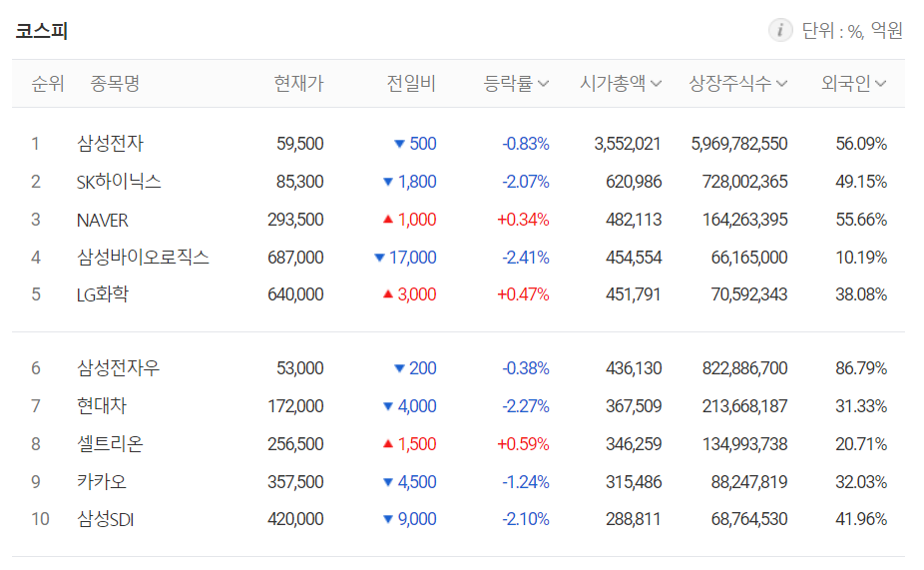Sort by 시가총액 column header
The width and height of the screenshot is (924, 570).
coord(620,83)
